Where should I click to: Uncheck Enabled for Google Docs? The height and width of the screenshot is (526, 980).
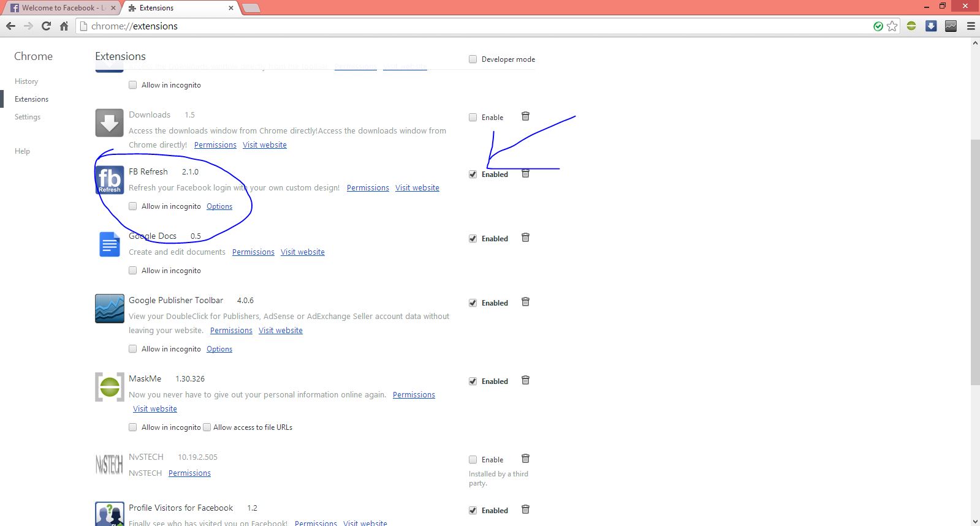point(473,239)
